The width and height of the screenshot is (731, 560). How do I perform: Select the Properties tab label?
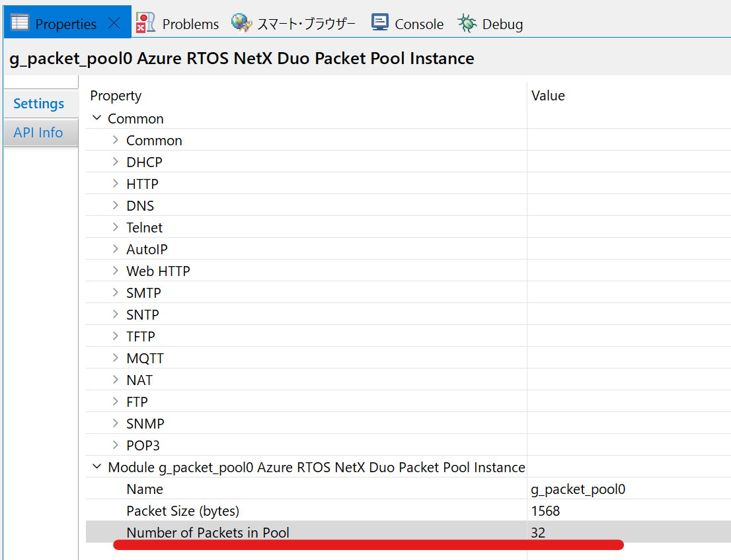[x=65, y=24]
